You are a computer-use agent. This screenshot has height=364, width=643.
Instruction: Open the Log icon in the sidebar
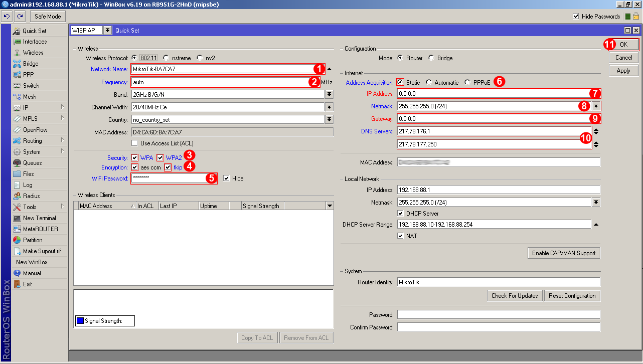(x=17, y=185)
